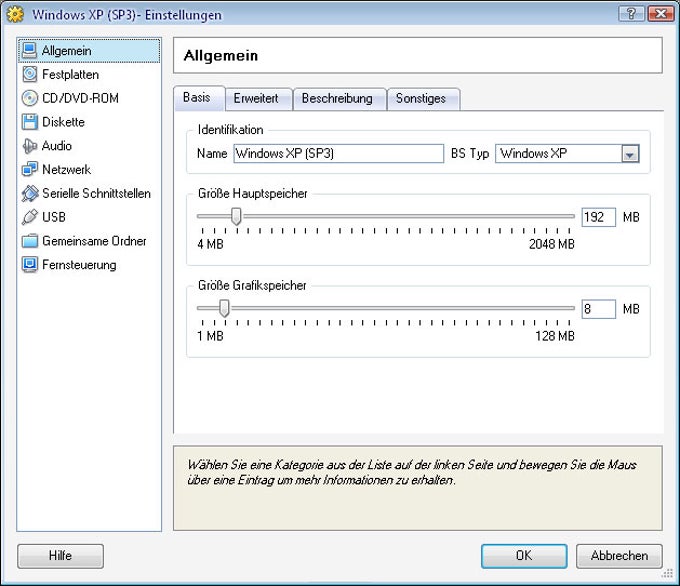This screenshot has height=586, width=680.
Task: Select the USB label in category list
Action: [x=54, y=217]
